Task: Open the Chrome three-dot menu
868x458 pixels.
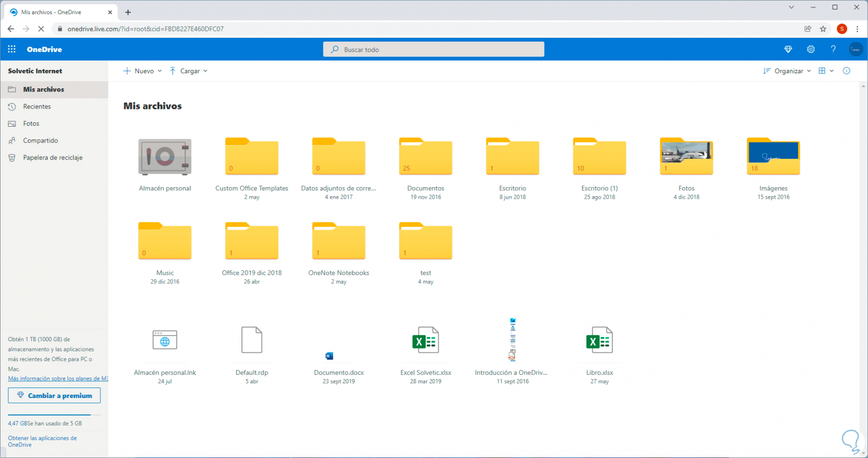Action: pos(857,29)
